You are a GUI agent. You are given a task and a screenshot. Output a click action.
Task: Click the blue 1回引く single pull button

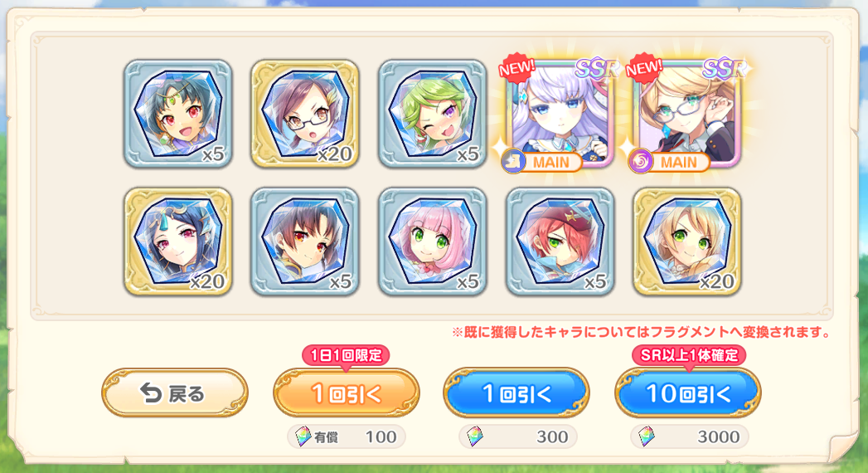pos(516,393)
